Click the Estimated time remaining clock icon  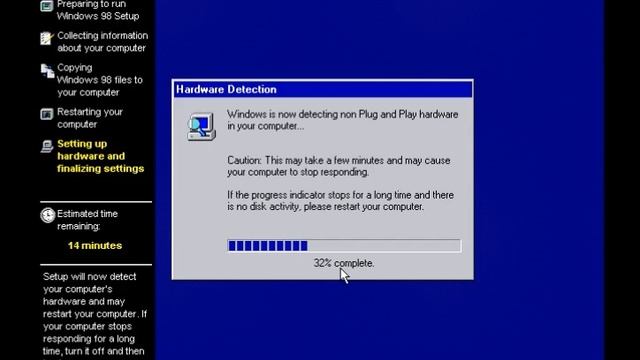pyautogui.click(x=48, y=215)
